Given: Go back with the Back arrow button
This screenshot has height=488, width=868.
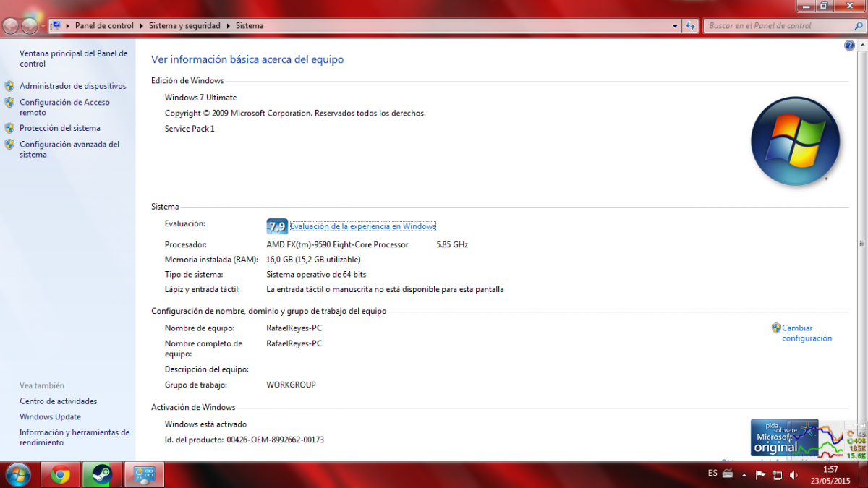Looking at the screenshot, I should [10, 26].
